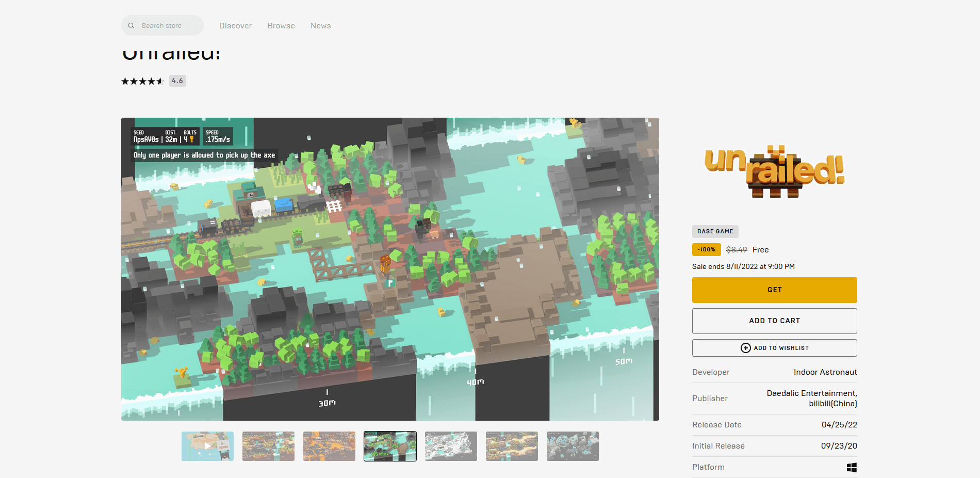Select the second gallery thumbnail

[268, 446]
